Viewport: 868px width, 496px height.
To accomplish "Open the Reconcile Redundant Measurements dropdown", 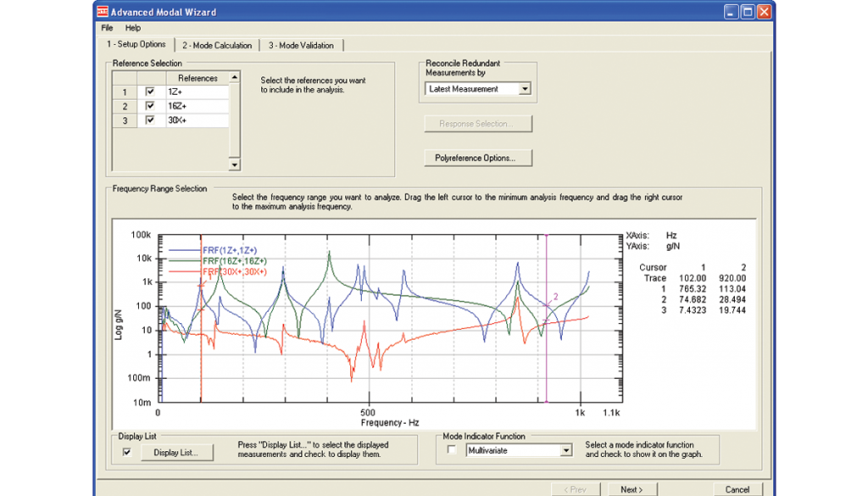I will [x=526, y=88].
